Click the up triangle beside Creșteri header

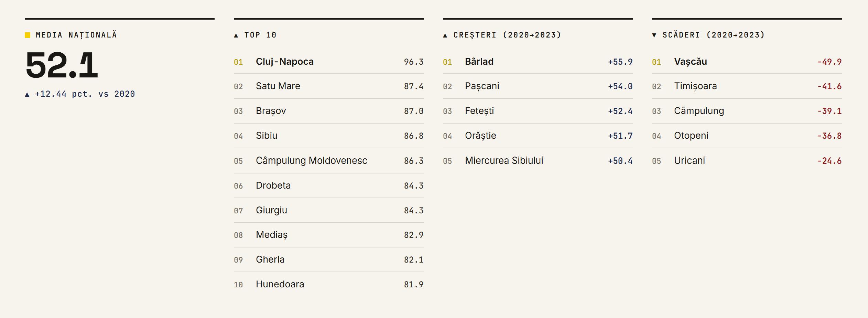click(445, 35)
